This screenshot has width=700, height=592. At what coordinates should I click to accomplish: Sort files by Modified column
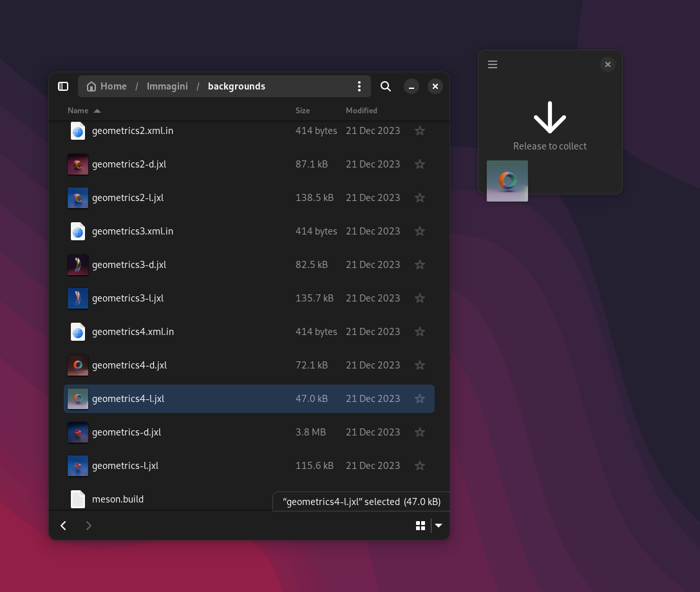click(x=361, y=110)
